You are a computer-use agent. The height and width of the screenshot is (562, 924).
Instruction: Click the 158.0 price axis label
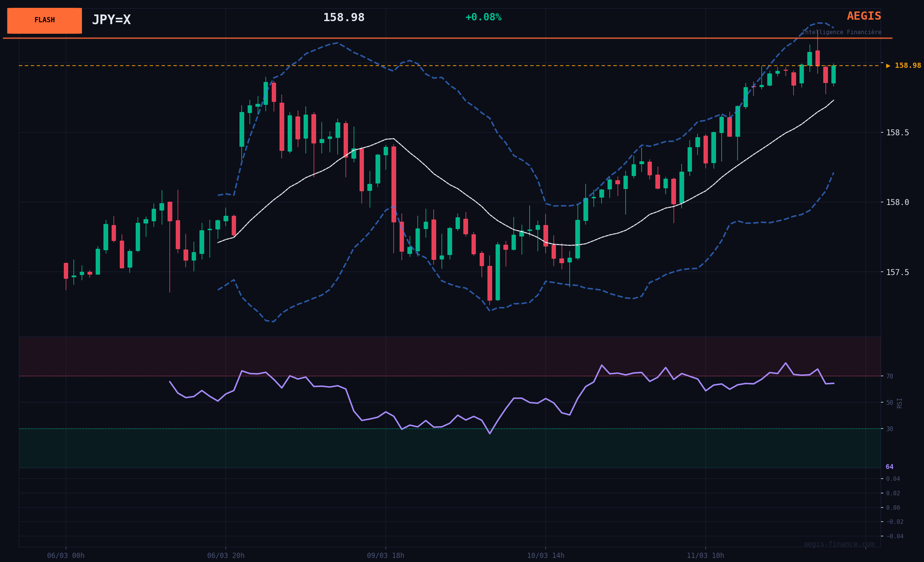click(897, 202)
